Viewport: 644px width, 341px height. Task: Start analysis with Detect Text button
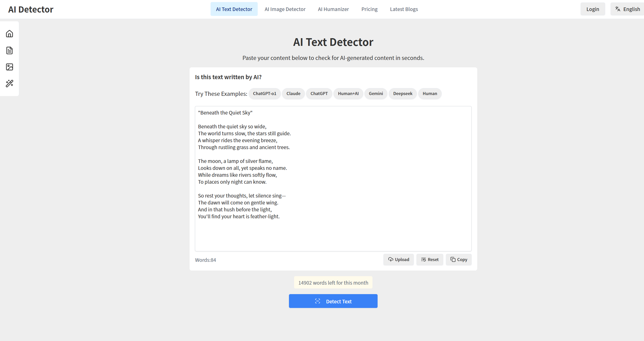point(333,301)
